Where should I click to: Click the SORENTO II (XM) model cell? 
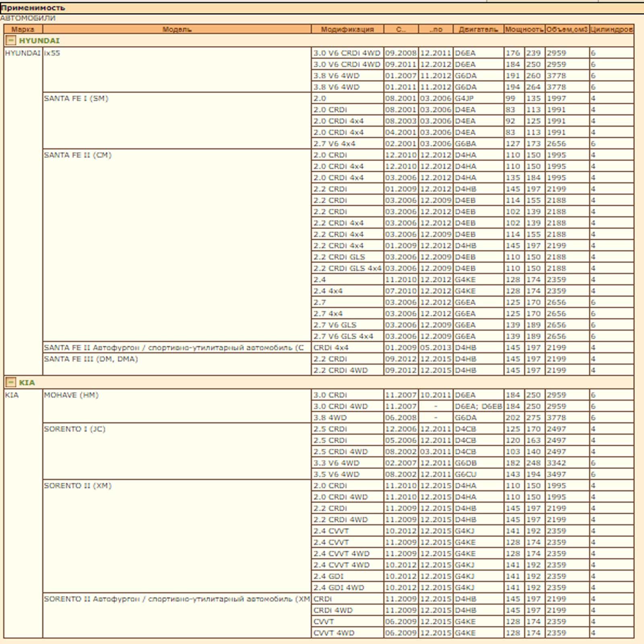(78, 486)
